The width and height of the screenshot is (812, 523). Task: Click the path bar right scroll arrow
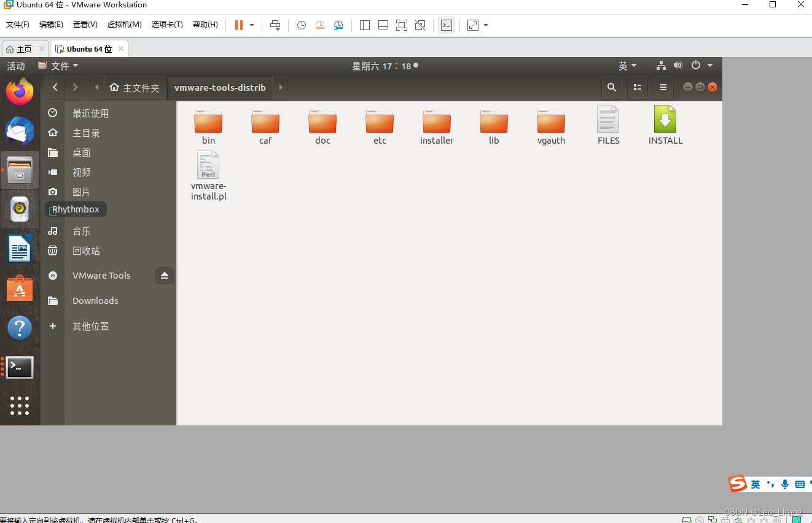coord(281,88)
